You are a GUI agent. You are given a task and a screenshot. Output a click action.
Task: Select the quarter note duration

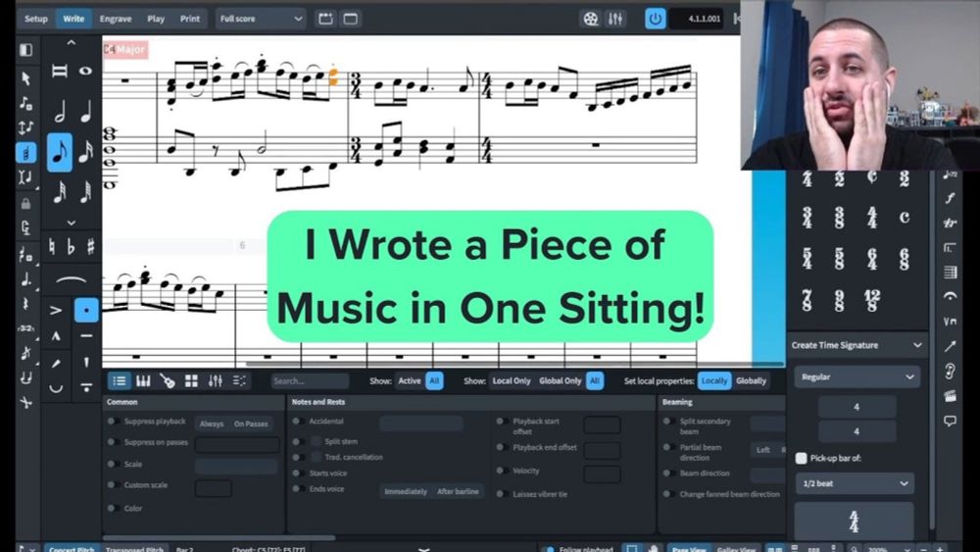86,113
